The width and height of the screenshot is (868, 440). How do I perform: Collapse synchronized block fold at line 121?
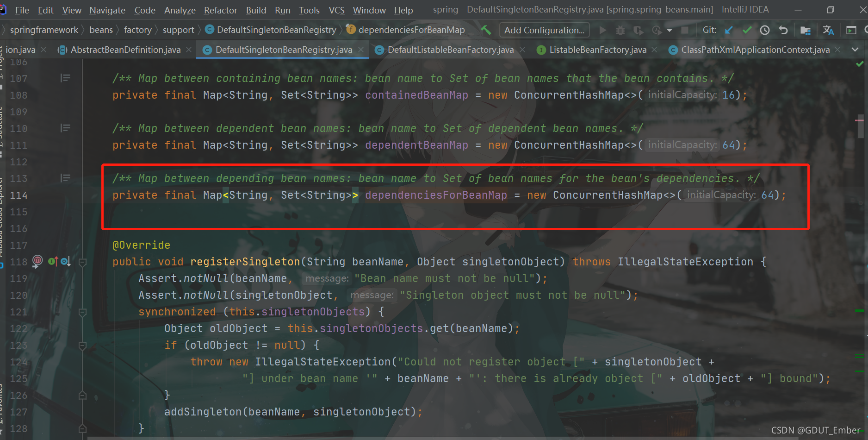click(82, 313)
